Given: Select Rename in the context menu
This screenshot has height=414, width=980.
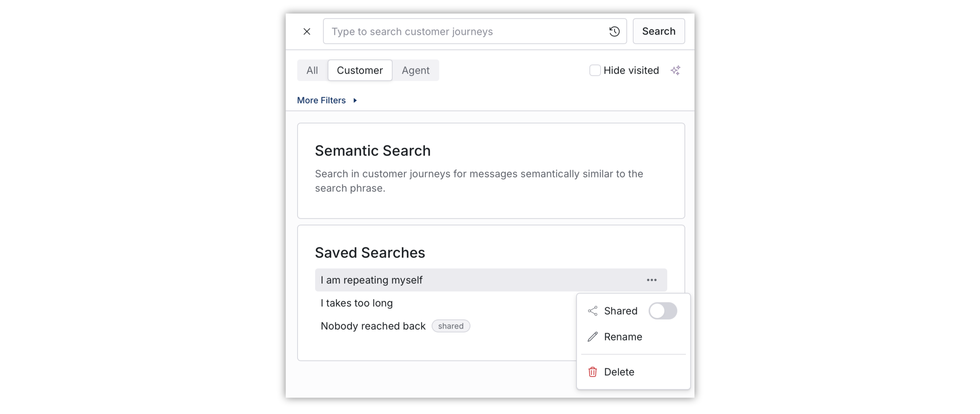Looking at the screenshot, I should pos(623,337).
